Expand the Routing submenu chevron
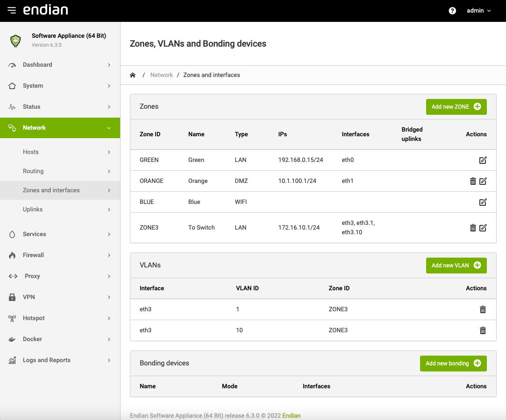This screenshot has width=506, height=420. tap(109, 171)
